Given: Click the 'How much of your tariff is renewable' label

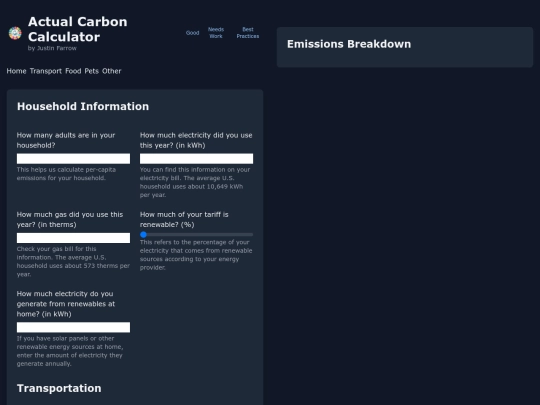Looking at the screenshot, I should pos(184,219).
